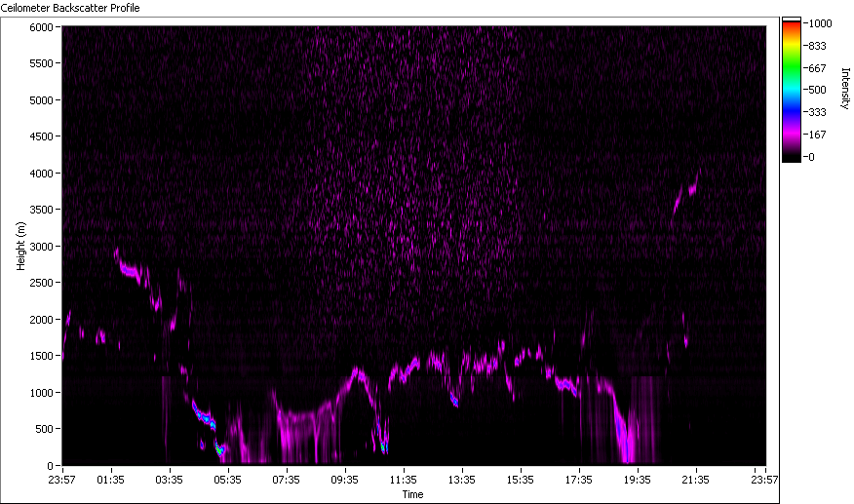Click the 01:35 time axis label
Screen dimensions: 854x504
(110, 480)
